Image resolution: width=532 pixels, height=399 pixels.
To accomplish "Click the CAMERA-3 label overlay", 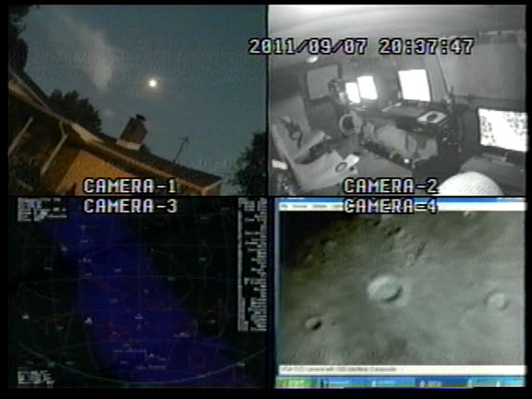I will click(130, 206).
